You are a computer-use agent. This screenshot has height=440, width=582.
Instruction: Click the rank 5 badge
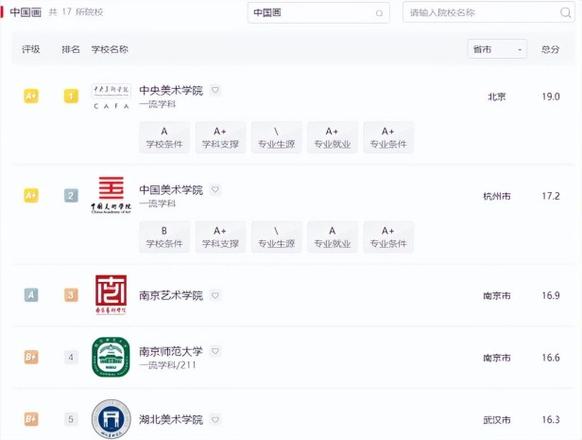71,419
